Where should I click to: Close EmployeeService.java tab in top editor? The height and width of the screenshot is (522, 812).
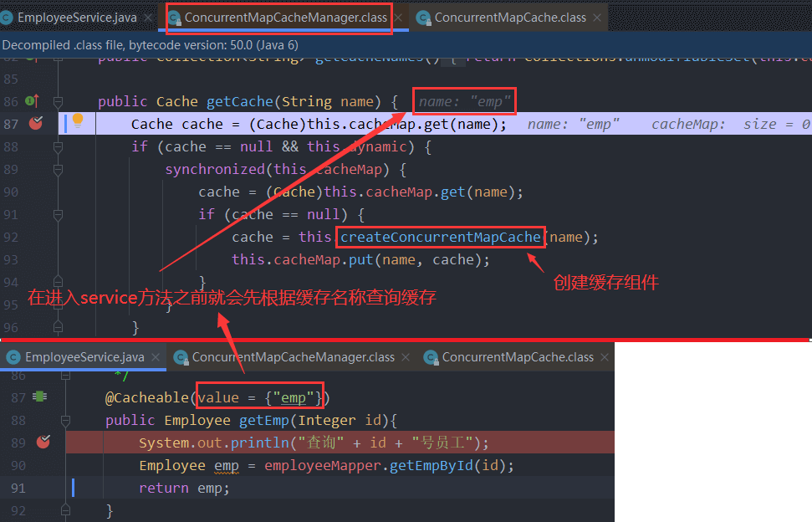click(x=148, y=18)
